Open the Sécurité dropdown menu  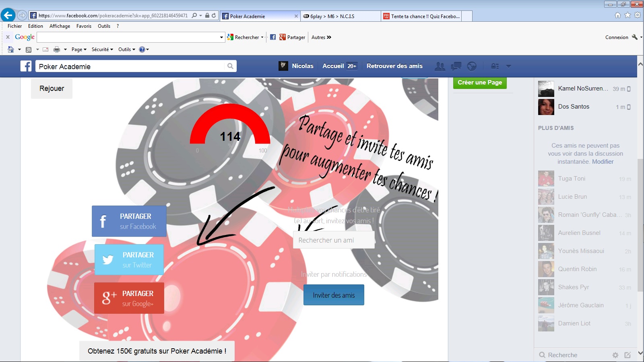[102, 49]
